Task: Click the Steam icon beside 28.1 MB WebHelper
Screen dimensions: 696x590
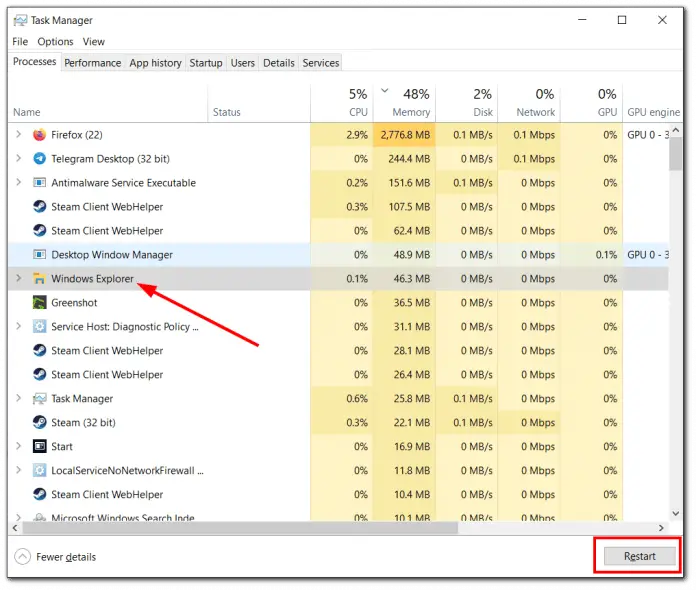Action: point(40,350)
